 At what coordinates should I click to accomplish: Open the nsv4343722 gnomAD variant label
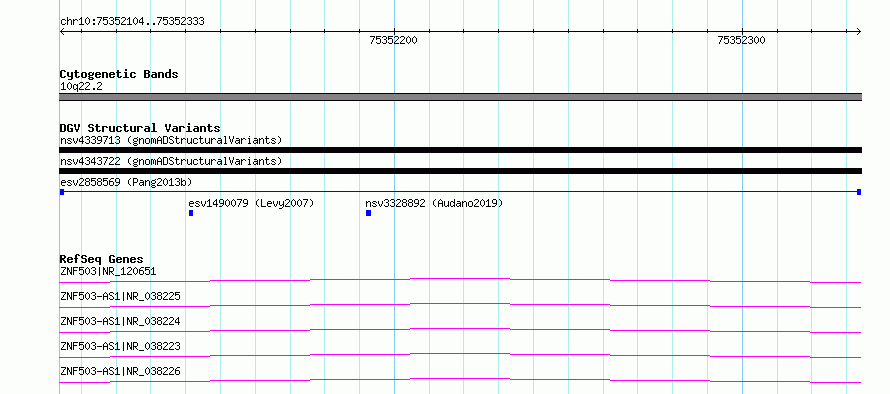click(171, 161)
